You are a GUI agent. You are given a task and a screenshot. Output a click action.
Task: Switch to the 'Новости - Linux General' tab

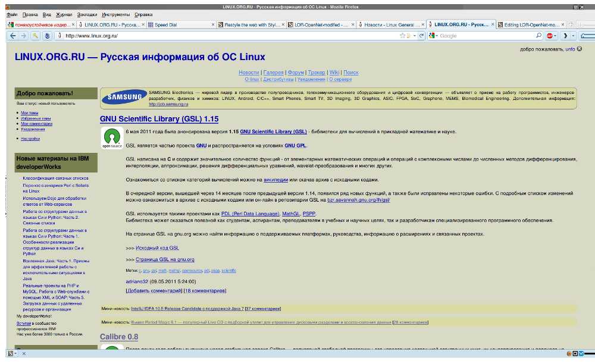coord(391,24)
